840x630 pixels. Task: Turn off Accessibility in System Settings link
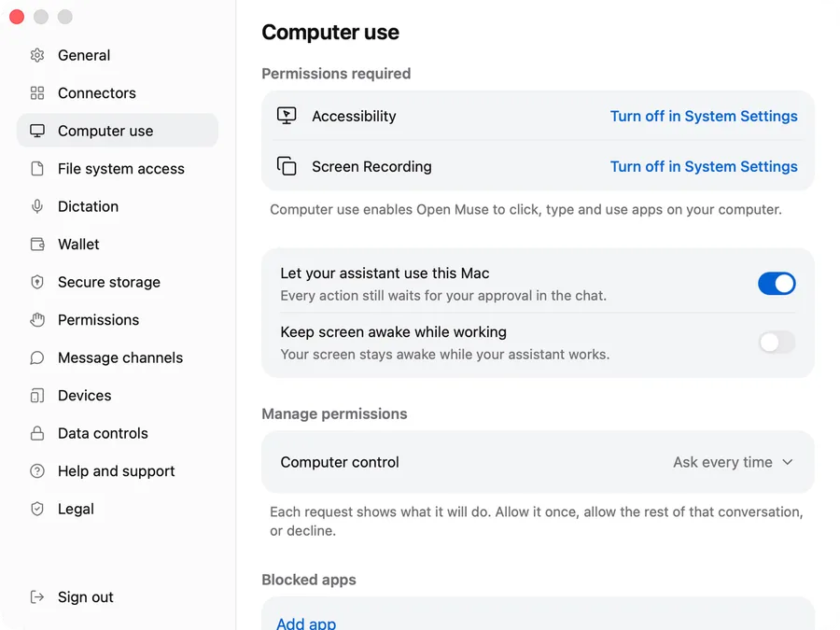click(704, 116)
